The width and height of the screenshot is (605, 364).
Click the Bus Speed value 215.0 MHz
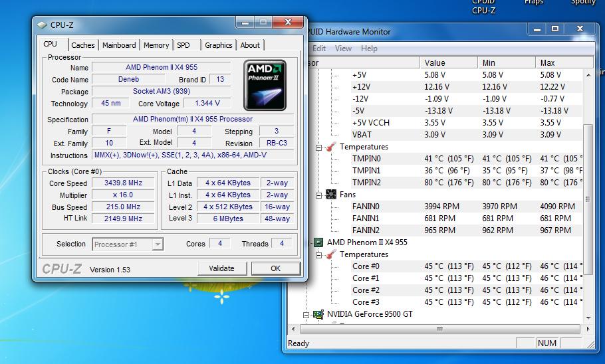[x=123, y=207]
